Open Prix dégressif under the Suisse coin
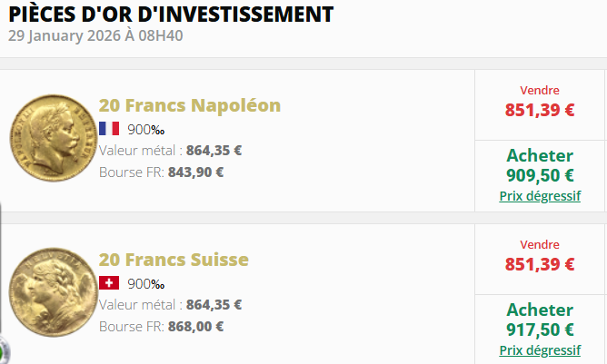 point(540,350)
